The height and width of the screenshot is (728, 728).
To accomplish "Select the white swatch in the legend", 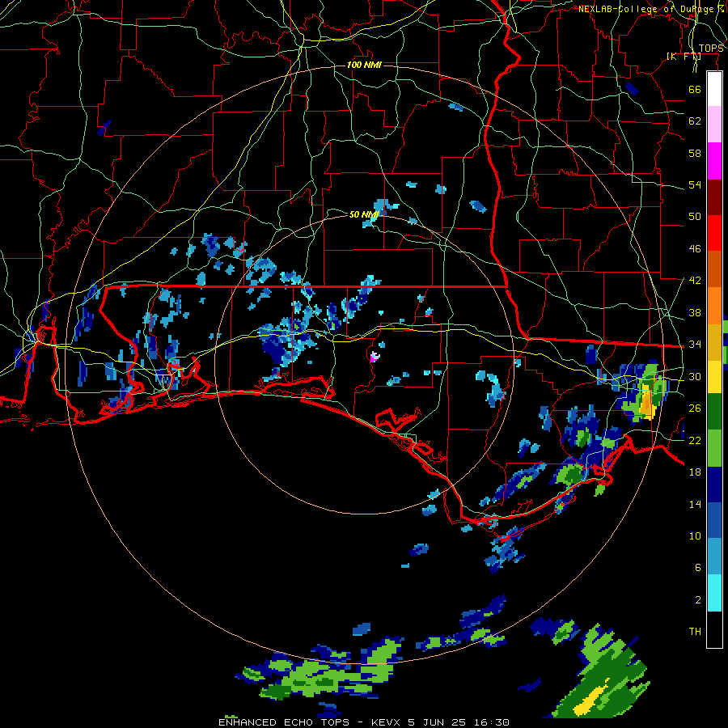I will (714, 89).
